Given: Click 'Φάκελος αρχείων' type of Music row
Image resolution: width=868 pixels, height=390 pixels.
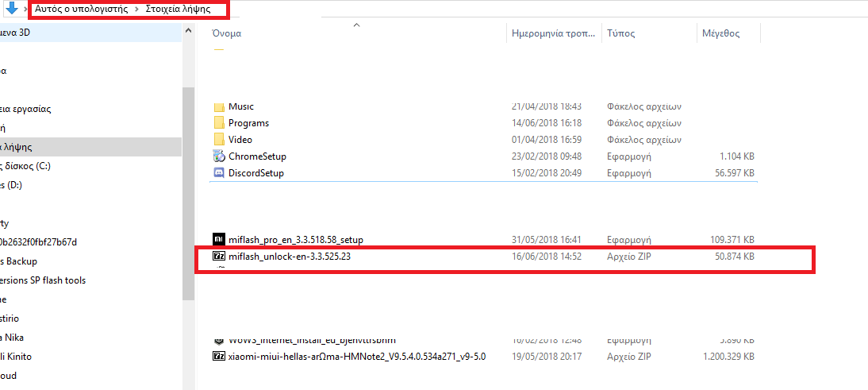Looking at the screenshot, I should pos(643,106).
